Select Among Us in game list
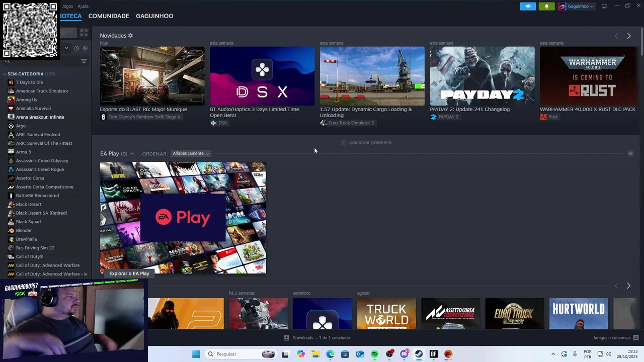 (x=26, y=100)
